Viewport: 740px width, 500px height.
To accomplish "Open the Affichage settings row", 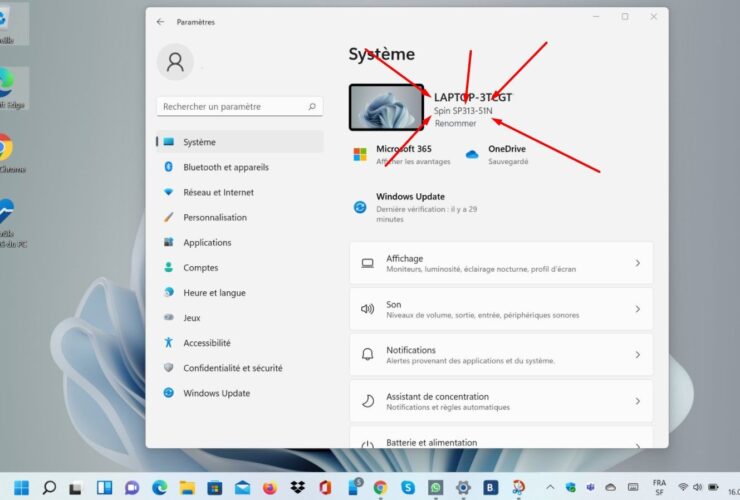I will (x=501, y=263).
